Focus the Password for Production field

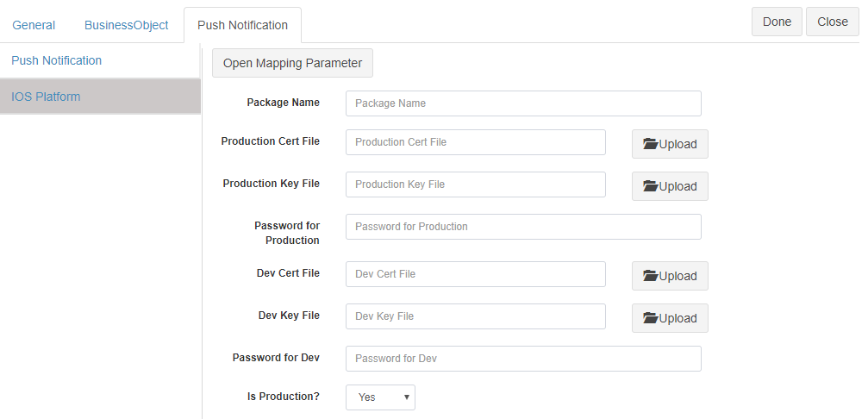[524, 227]
